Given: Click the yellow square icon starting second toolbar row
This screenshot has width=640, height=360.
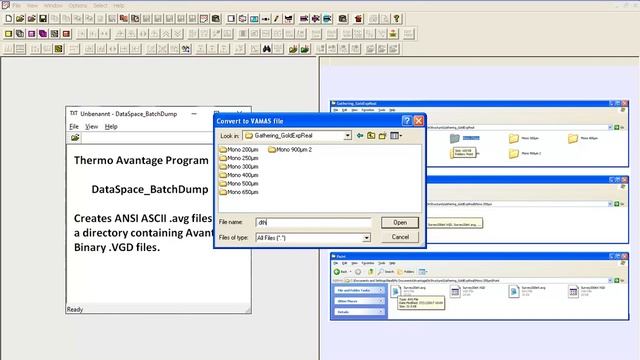Looking at the screenshot, I should pyautogui.click(x=9, y=34).
